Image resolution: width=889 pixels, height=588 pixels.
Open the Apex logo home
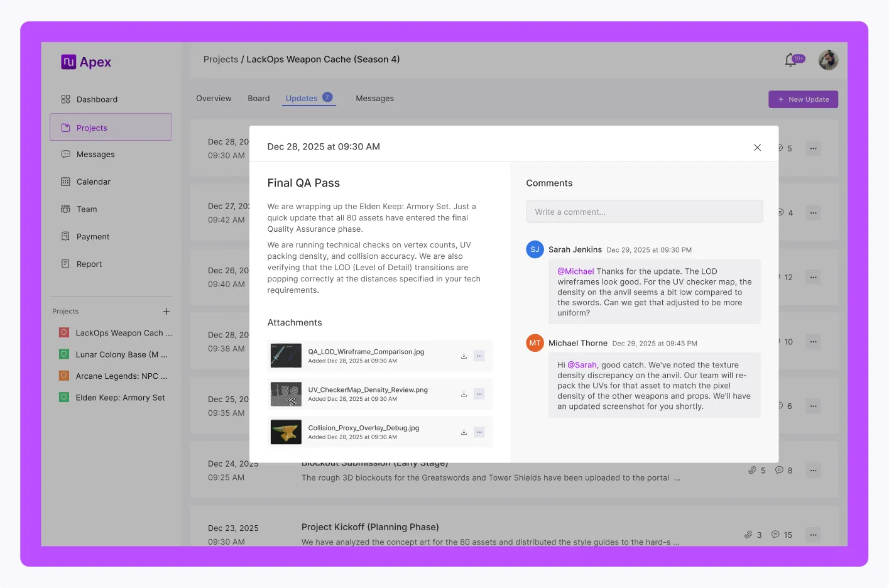(x=86, y=62)
